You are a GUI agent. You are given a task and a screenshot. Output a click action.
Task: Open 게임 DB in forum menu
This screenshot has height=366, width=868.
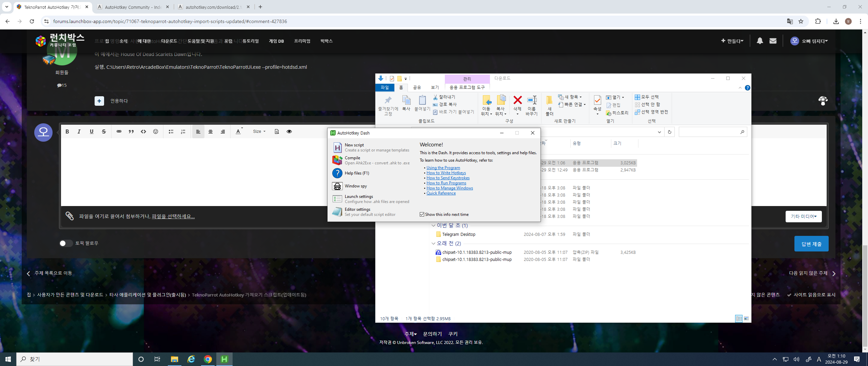[276, 41]
